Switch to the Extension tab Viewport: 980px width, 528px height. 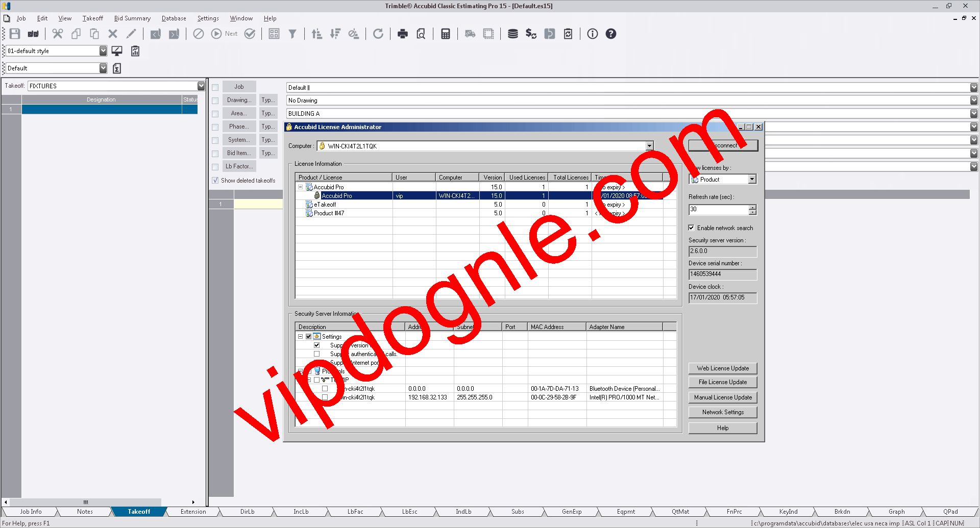point(193,512)
